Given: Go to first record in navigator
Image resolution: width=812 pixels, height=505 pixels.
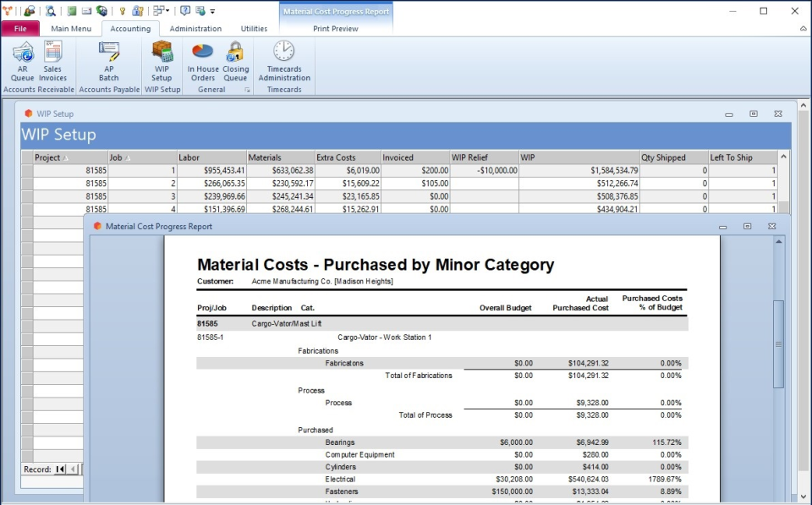Looking at the screenshot, I should (60, 469).
